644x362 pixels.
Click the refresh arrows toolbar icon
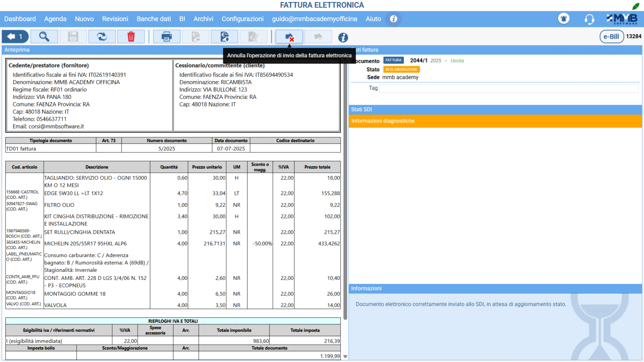point(102,37)
